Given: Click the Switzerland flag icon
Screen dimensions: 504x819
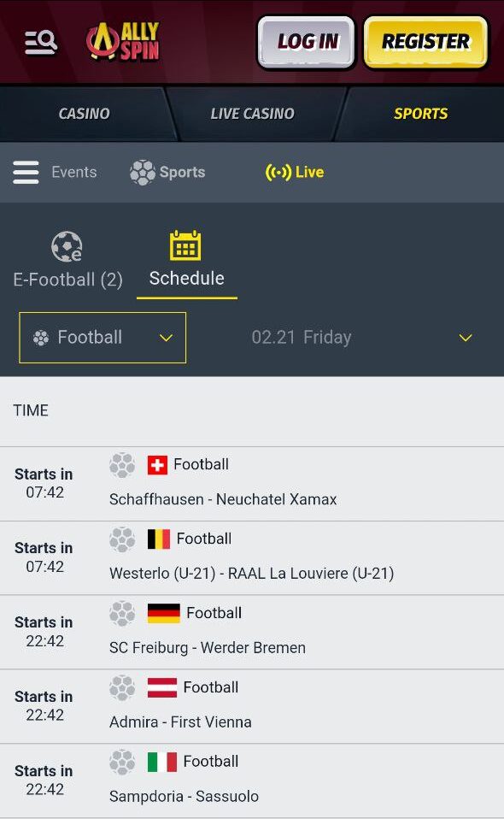Looking at the screenshot, I should point(157,465).
